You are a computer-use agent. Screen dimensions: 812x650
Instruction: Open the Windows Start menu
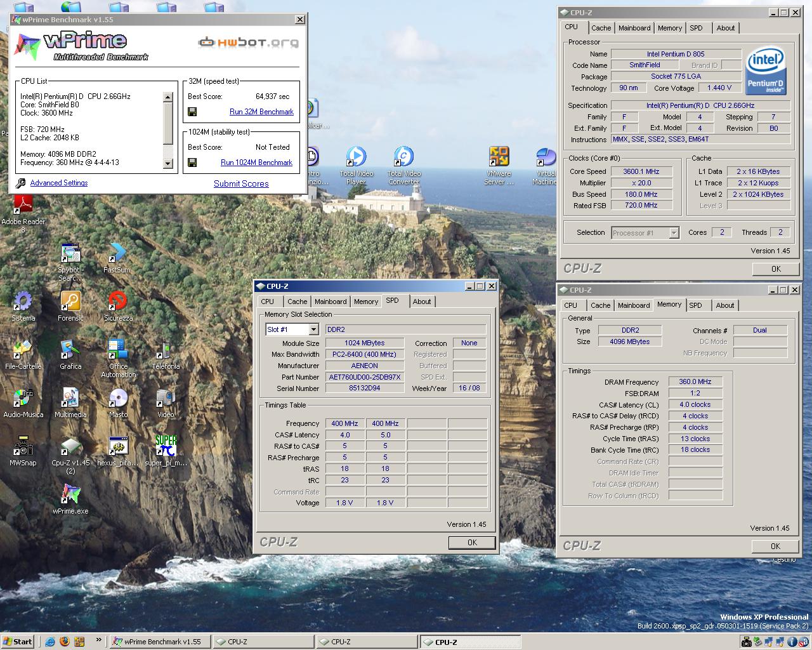[x=18, y=642]
